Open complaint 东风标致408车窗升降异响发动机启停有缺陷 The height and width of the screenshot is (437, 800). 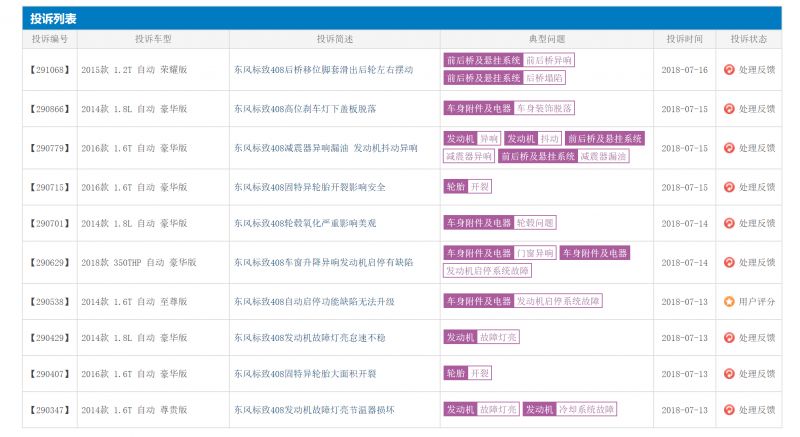[x=323, y=262]
